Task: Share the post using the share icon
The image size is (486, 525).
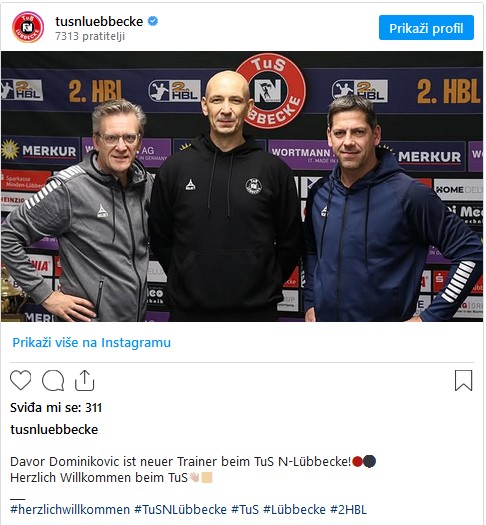Action: click(84, 380)
